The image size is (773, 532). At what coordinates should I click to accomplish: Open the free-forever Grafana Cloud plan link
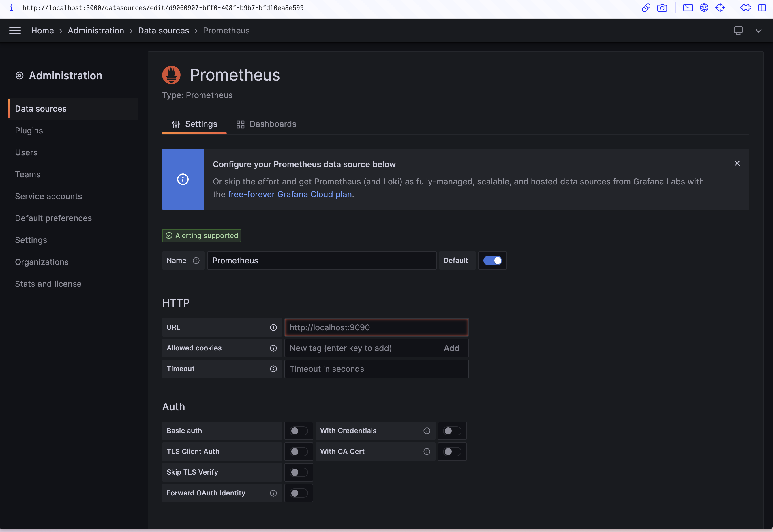pyautogui.click(x=290, y=194)
